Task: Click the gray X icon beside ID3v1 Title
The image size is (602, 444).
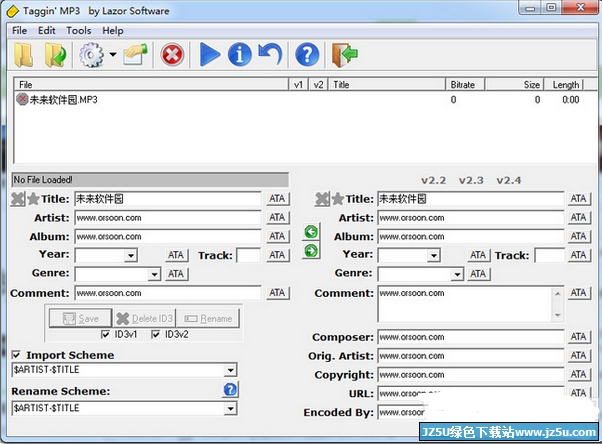Action: [18, 199]
